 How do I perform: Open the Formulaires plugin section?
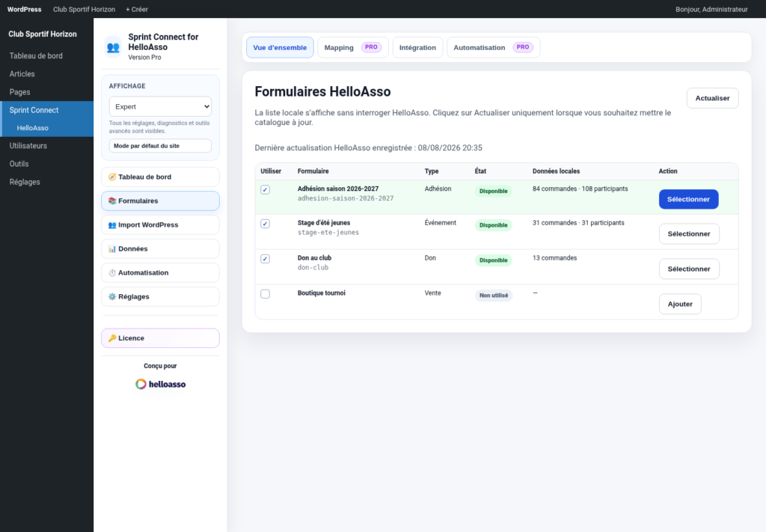coord(160,201)
